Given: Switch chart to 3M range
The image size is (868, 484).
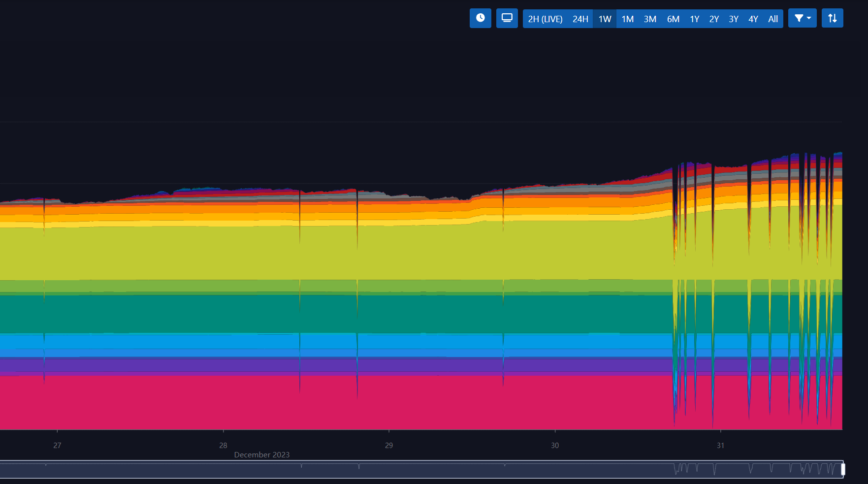Looking at the screenshot, I should 650,19.
